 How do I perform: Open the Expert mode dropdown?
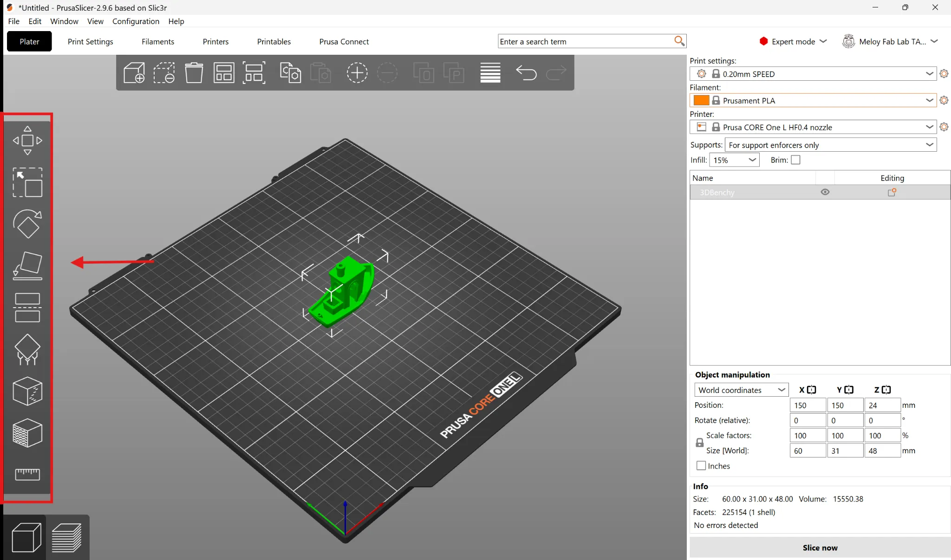click(793, 41)
